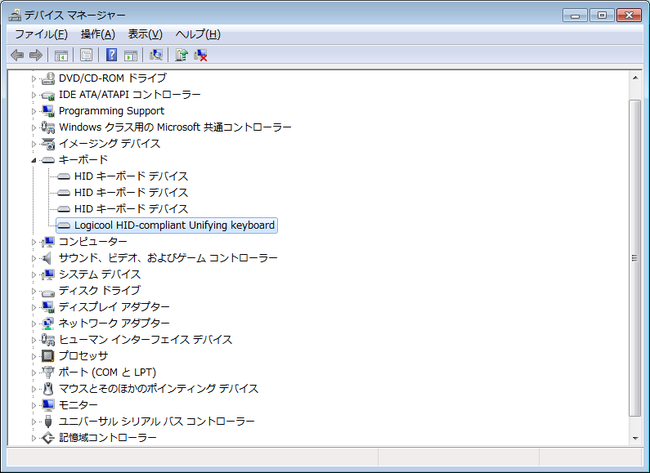Select サウンド、ビデオ、およびゲーム コントローラー
Screen dimensions: 650x473
coord(168,258)
